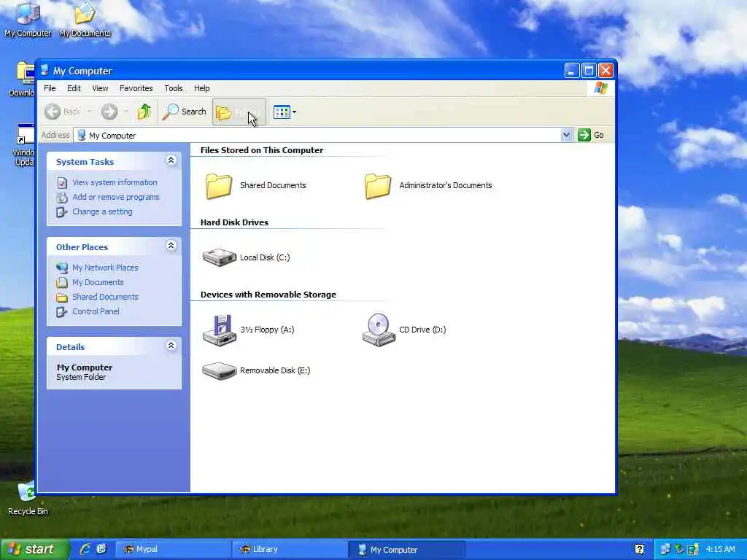Click Devices with Removable Storage header
Viewport: 747px width, 560px height.
click(x=268, y=295)
